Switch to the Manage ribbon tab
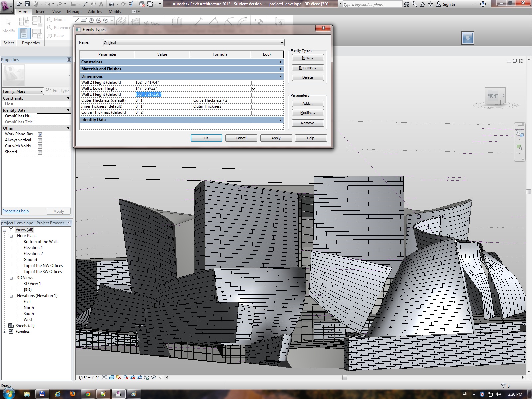Screen dimensions: 532x399 coord(74,12)
